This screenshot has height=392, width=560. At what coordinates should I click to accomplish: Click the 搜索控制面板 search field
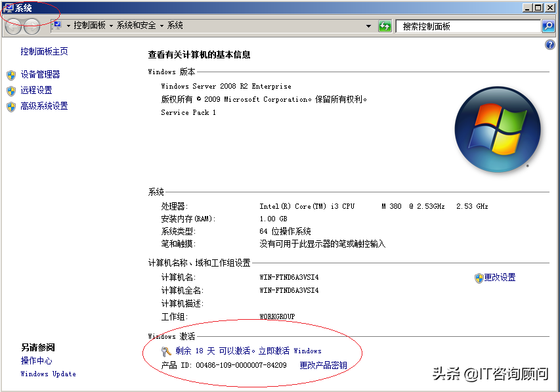click(468, 26)
